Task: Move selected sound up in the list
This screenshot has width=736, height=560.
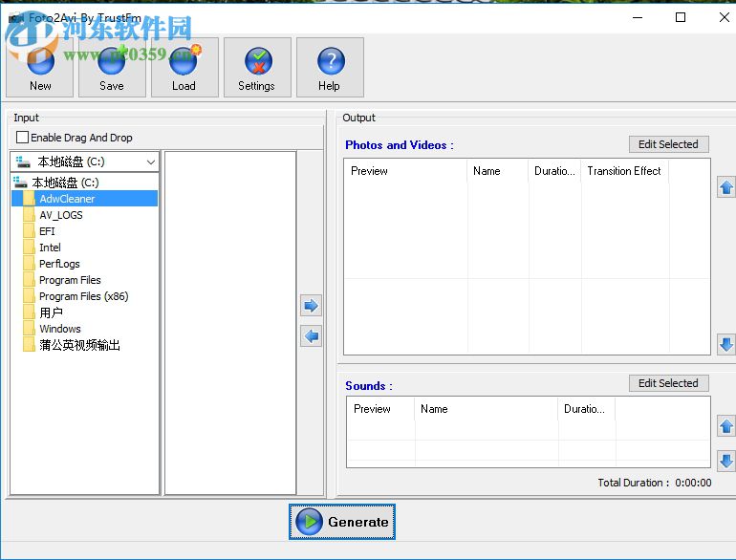Action: tap(726, 426)
